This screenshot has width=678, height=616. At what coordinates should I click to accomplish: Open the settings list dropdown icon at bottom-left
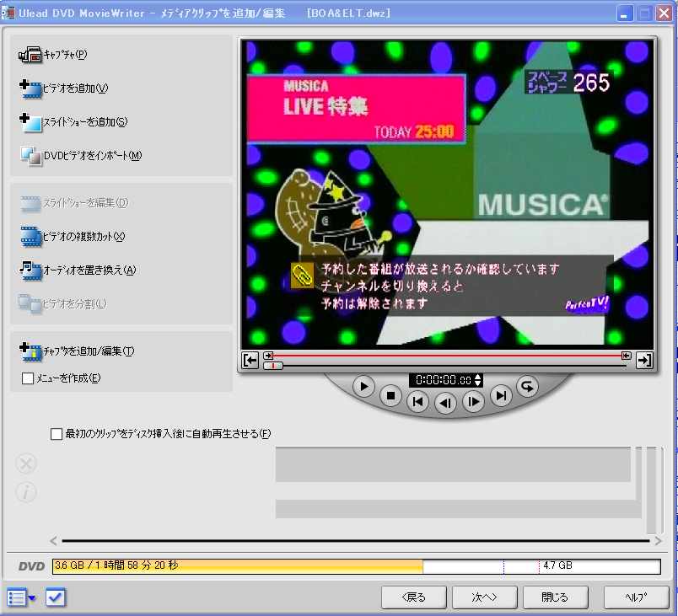(x=21, y=597)
